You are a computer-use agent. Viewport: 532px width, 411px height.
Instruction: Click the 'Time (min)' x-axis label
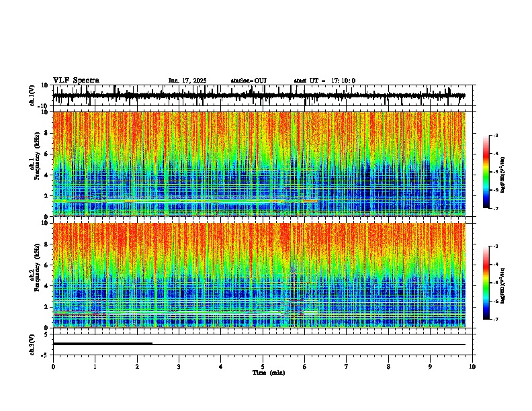pyautogui.click(x=269, y=373)
